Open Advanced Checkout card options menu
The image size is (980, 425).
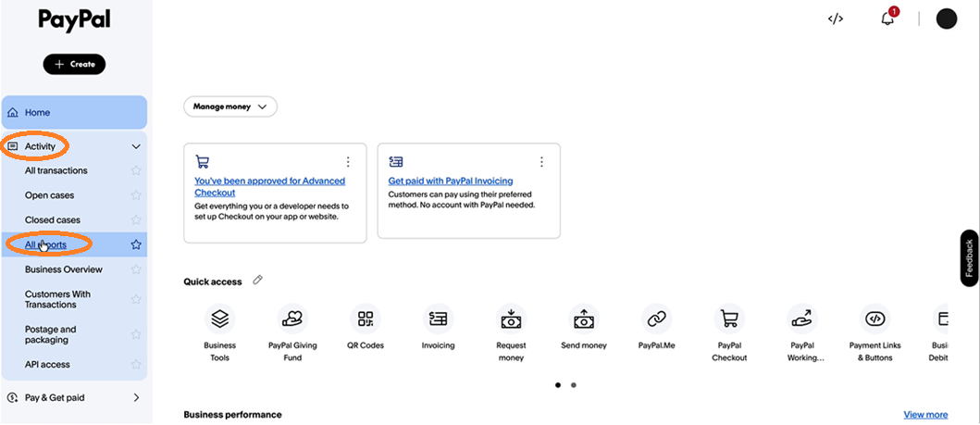(348, 162)
